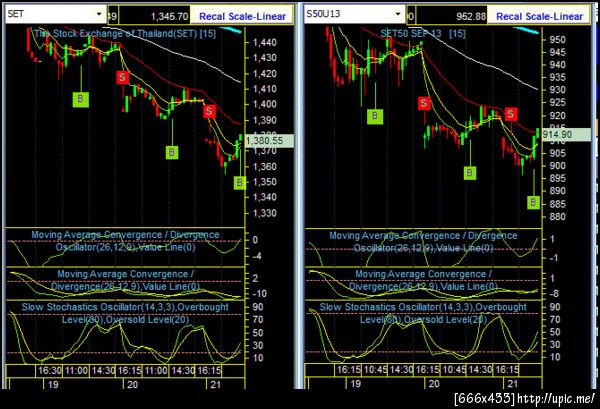Click the 1,410 price axis label
The height and width of the screenshot is (409, 600).
tap(264, 89)
